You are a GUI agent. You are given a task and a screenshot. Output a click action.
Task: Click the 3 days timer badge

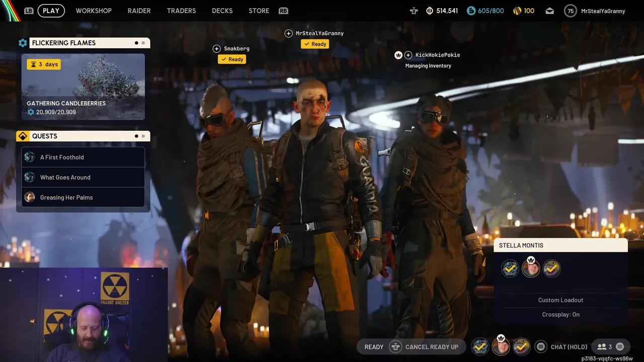44,64
